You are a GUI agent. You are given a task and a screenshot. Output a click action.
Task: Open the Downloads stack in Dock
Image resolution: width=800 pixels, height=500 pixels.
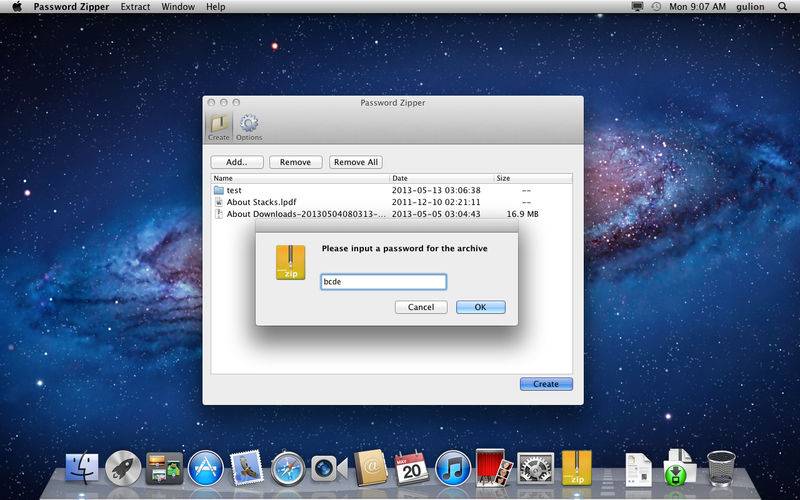[x=679, y=468]
